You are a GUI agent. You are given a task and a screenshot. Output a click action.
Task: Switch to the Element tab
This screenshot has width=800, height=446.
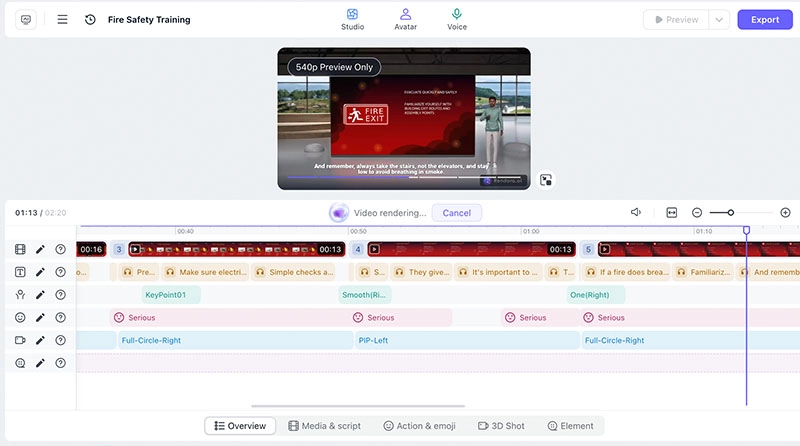(570, 426)
